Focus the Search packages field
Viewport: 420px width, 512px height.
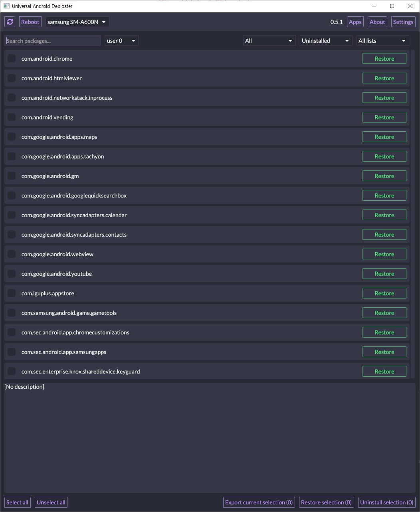(53, 41)
